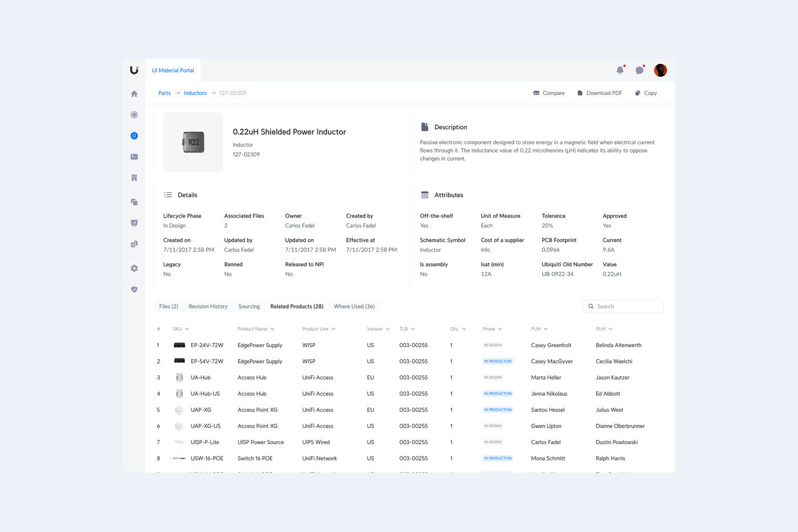Viewport: 798px width, 532px height.
Task: Click the USW-16-POE product thumbnail
Action: 180,458
